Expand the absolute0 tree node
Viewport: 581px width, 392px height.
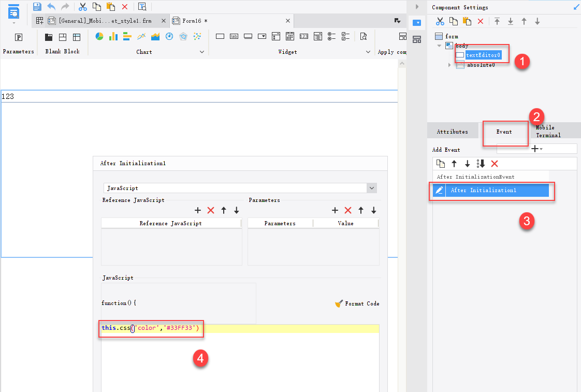[x=449, y=65]
